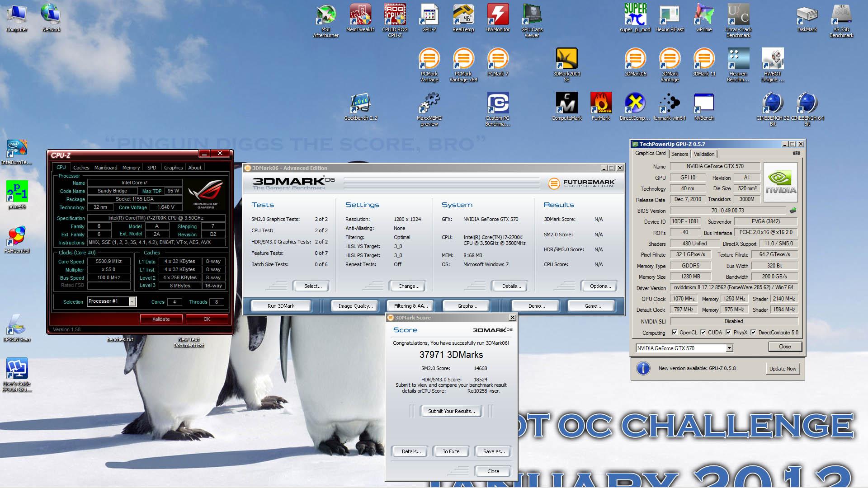
Task: Toggle PhysX checkbox in GPU-Z
Action: 728,332
